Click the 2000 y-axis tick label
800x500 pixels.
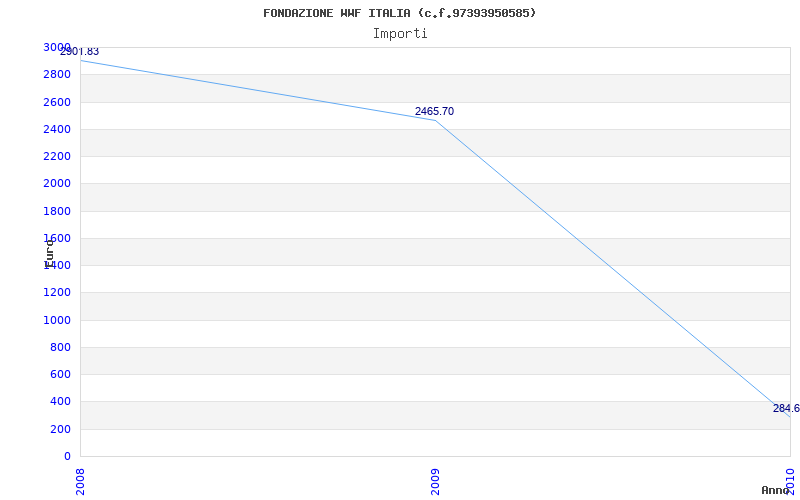click(x=57, y=184)
